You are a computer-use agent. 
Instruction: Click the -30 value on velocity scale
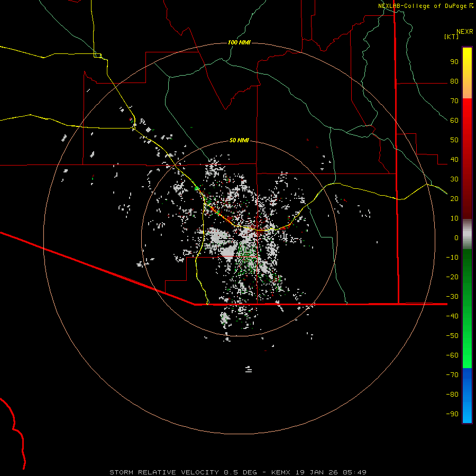pos(452,297)
